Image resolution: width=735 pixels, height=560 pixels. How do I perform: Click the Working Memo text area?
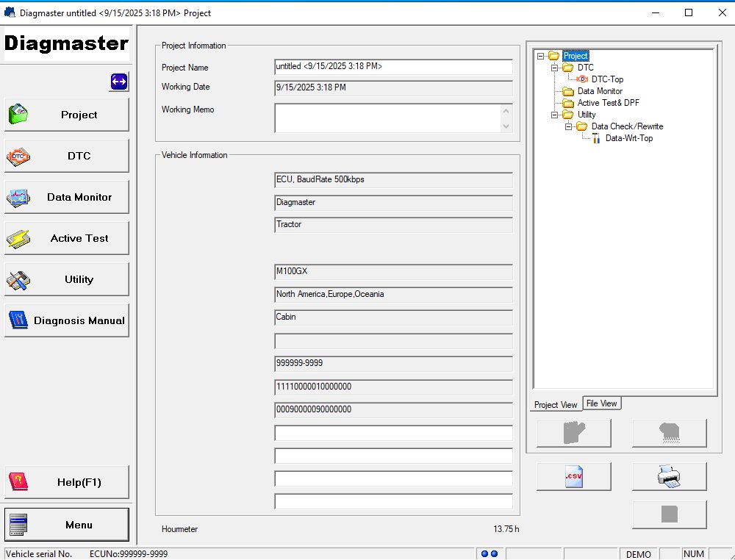pyautogui.click(x=387, y=118)
